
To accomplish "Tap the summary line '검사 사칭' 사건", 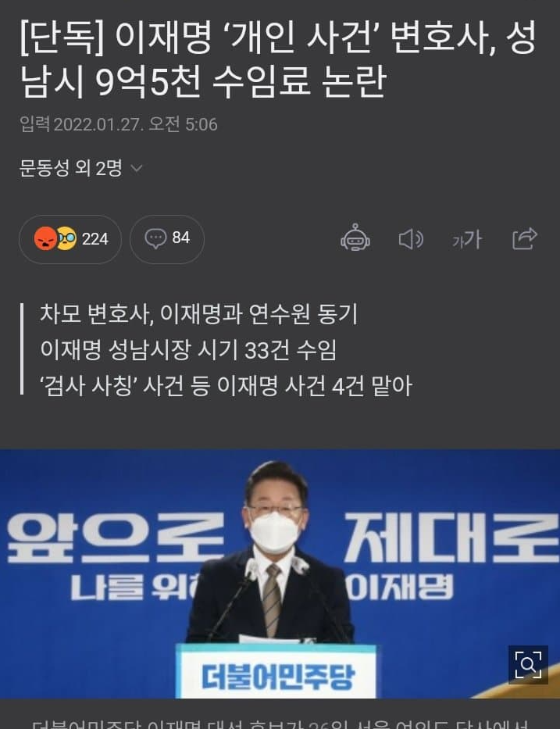I will click(226, 386).
